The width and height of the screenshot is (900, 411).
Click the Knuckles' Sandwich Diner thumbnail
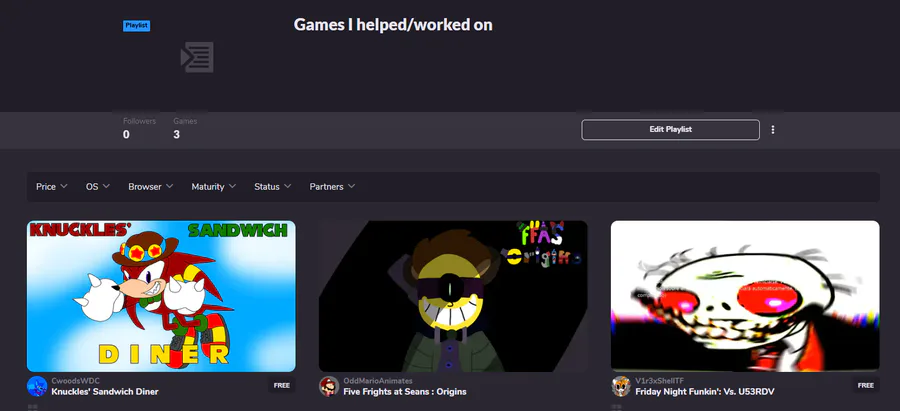pyautogui.click(x=161, y=296)
